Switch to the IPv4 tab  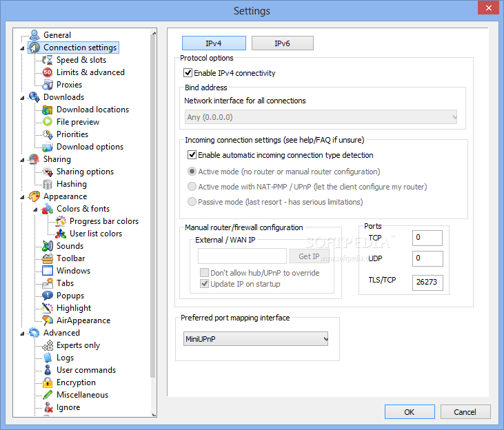[214, 43]
